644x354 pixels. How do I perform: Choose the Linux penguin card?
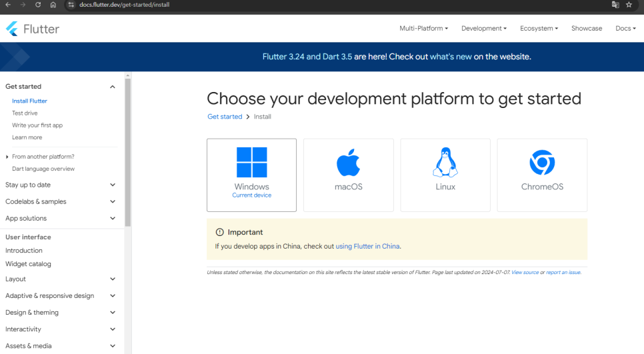(445, 175)
